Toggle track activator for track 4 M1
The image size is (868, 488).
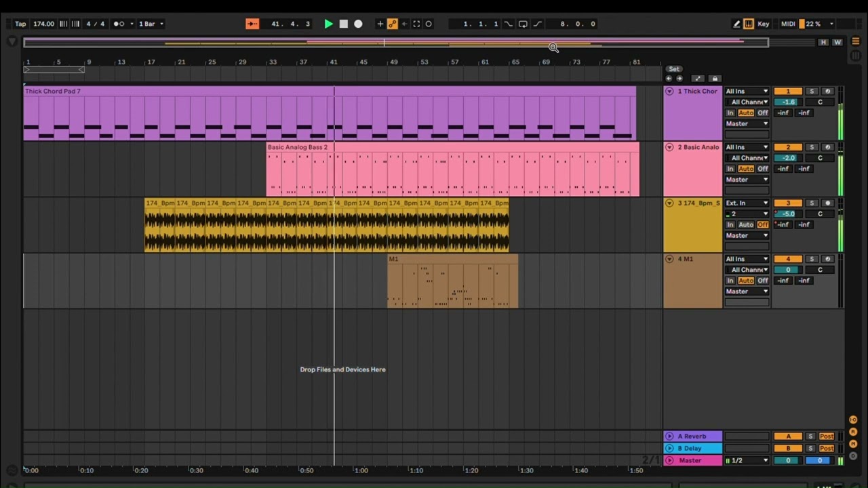(x=787, y=259)
